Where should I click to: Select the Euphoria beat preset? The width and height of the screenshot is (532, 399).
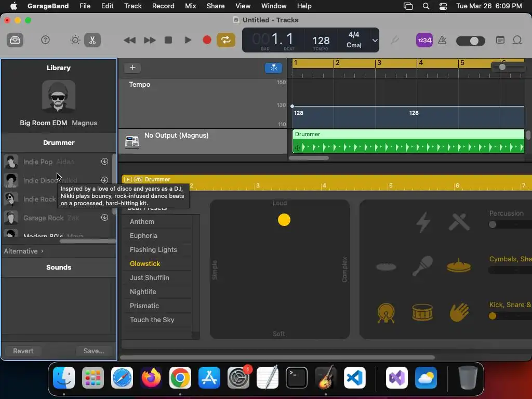tap(158, 235)
